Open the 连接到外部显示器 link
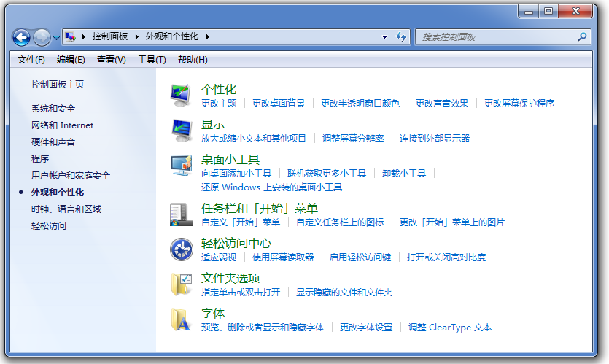The height and width of the screenshot is (364, 609). coord(435,139)
